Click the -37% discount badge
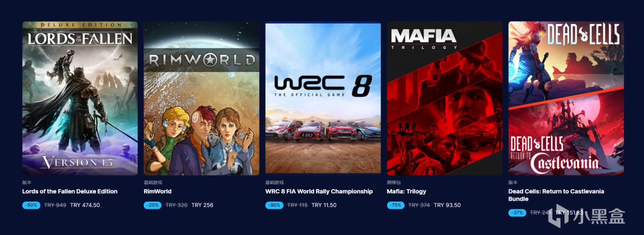 518,213
